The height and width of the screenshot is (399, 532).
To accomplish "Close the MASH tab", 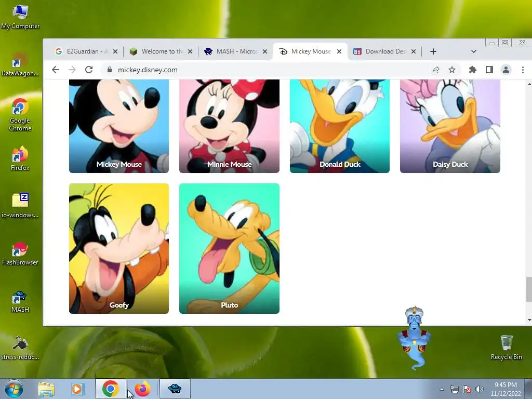I will [265, 51].
